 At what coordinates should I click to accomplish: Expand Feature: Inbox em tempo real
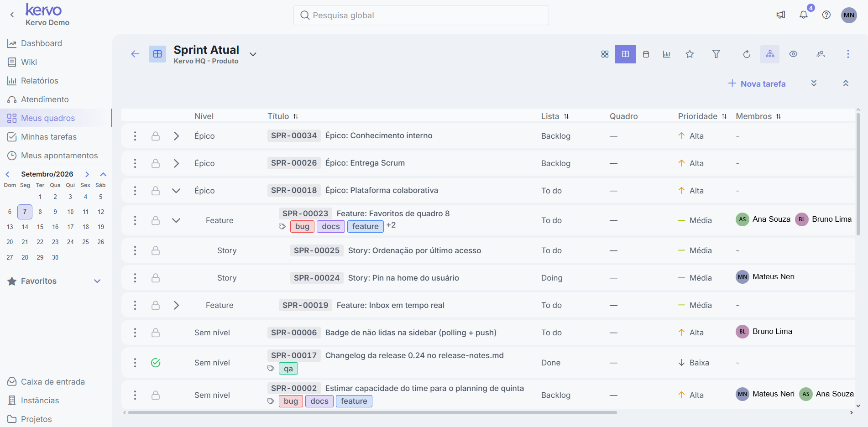pyautogui.click(x=176, y=305)
